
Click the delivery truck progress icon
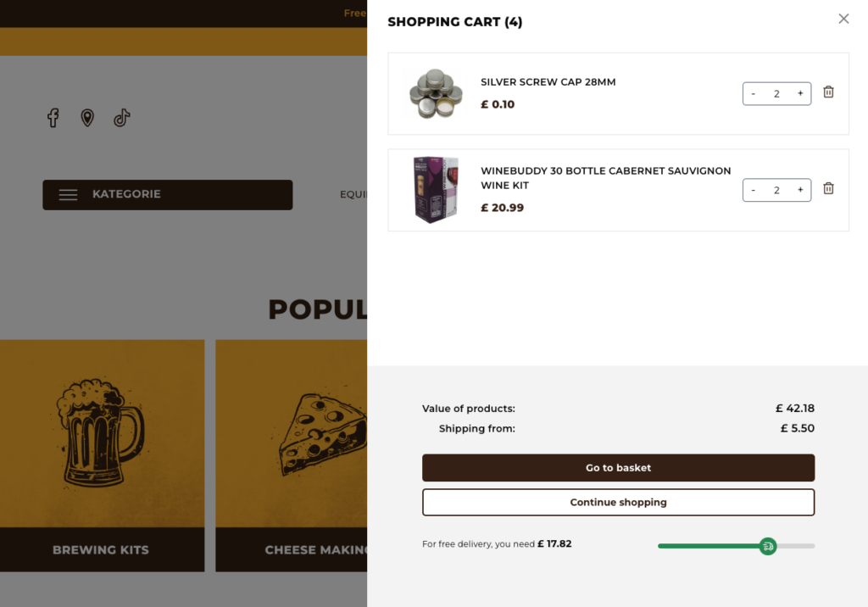[768, 546]
